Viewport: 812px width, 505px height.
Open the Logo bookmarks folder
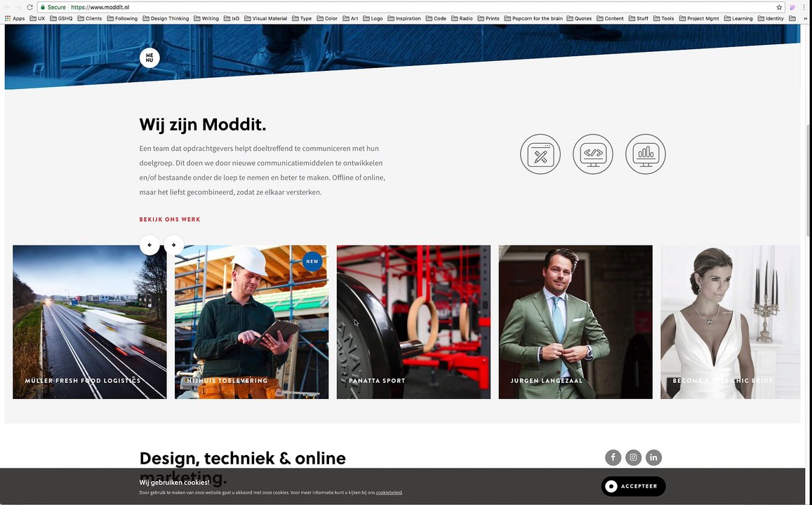[373, 18]
